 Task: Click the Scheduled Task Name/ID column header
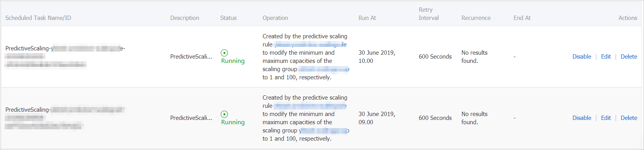pos(38,18)
